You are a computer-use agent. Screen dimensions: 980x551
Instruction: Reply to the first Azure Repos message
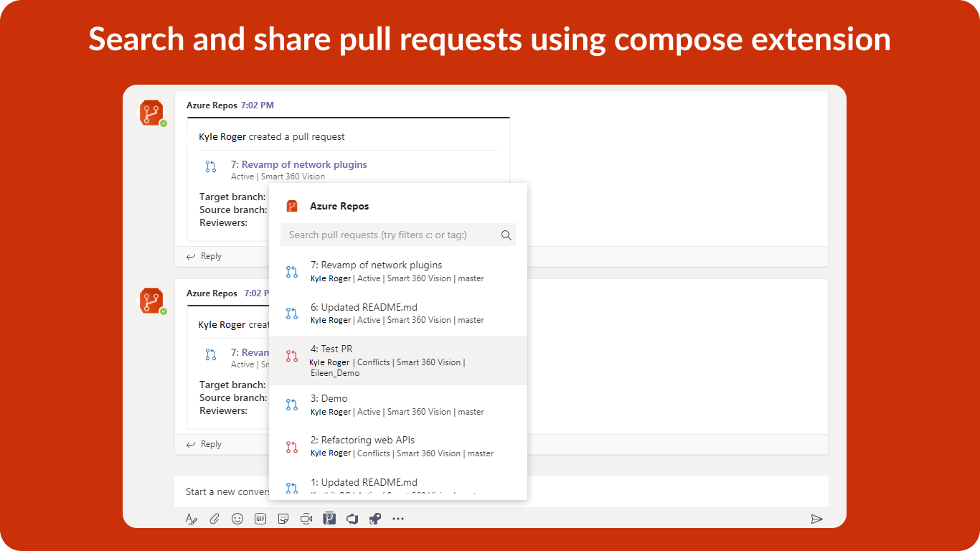pos(204,256)
